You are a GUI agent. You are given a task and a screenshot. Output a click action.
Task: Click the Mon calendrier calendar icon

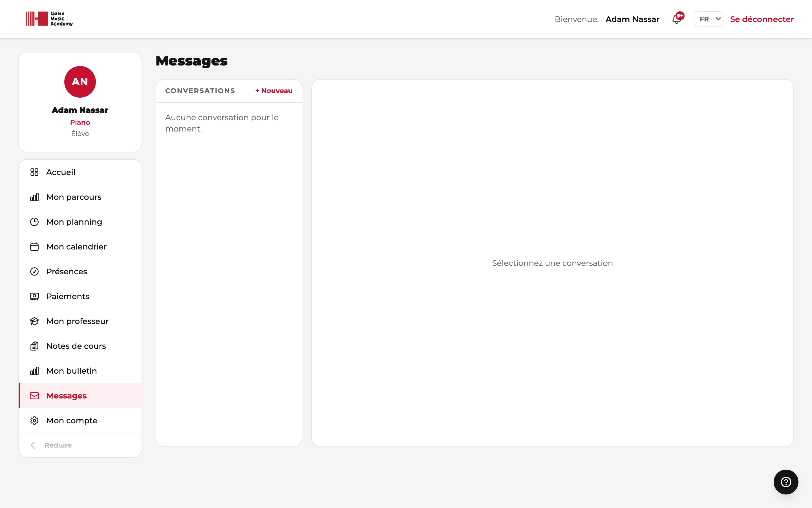[34, 247]
